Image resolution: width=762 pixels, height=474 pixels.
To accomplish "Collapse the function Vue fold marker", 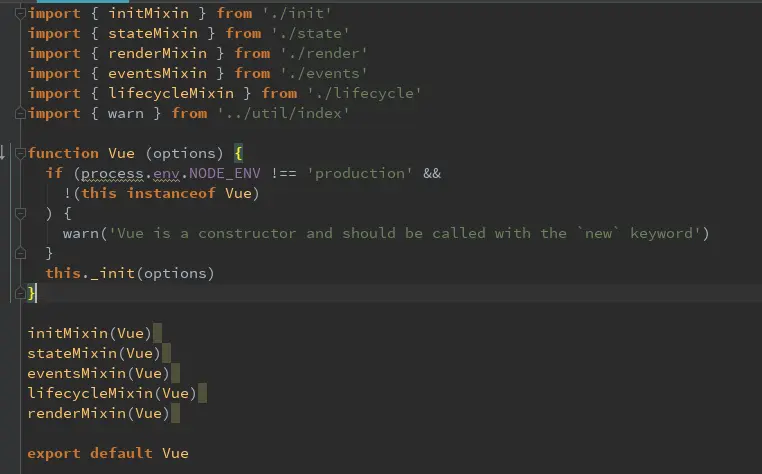I will pyautogui.click(x=20, y=154).
